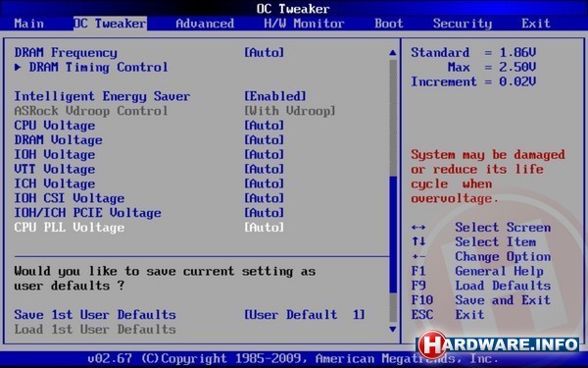
Task: Select the DRAM Frequency setting
Action: pyautogui.click(x=66, y=53)
